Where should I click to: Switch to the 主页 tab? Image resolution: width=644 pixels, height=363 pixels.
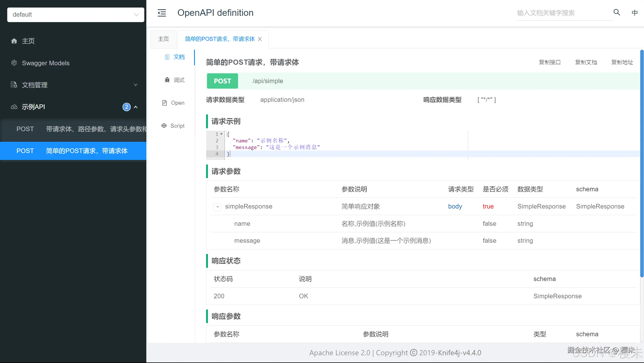[163, 39]
